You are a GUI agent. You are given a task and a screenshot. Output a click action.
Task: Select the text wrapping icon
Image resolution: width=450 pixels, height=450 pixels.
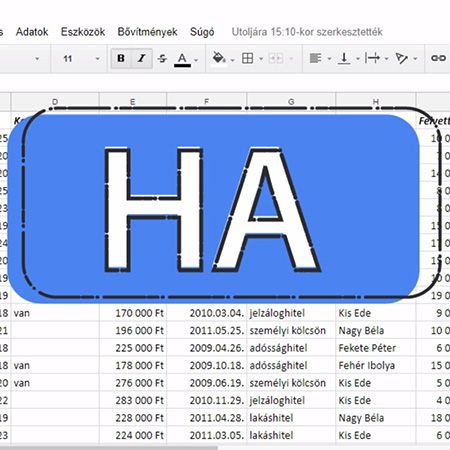[372, 58]
